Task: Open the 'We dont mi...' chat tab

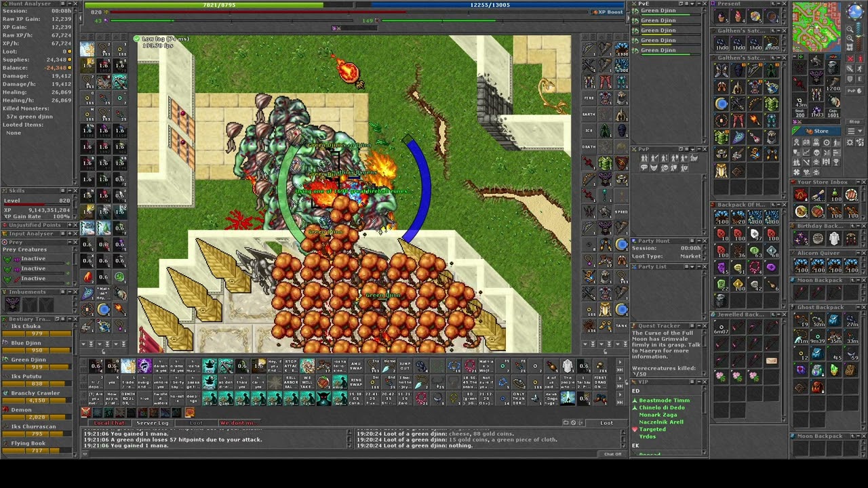Action: (239, 423)
